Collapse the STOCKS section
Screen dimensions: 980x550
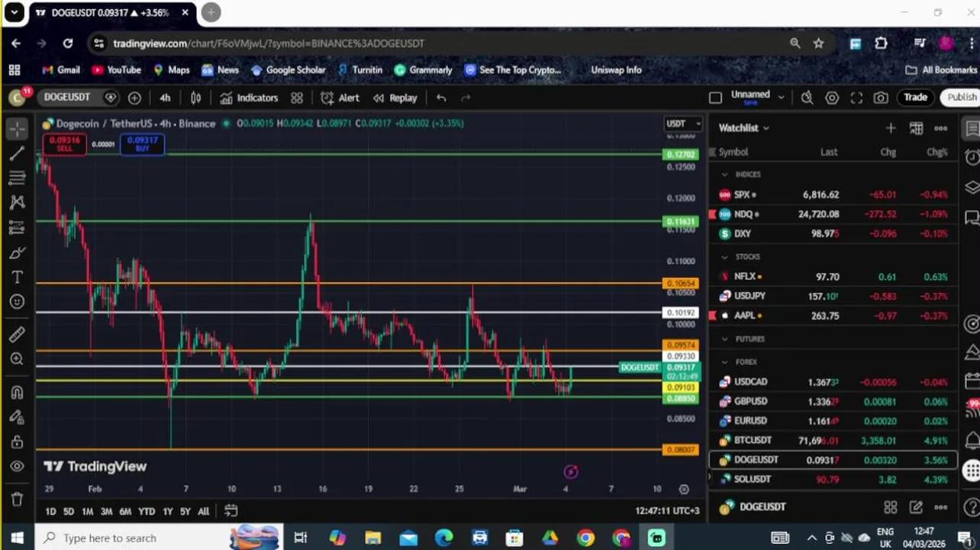(x=725, y=257)
